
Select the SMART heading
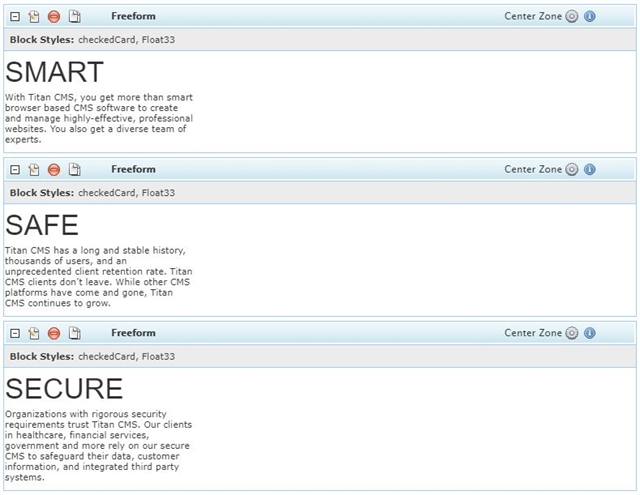54,72
